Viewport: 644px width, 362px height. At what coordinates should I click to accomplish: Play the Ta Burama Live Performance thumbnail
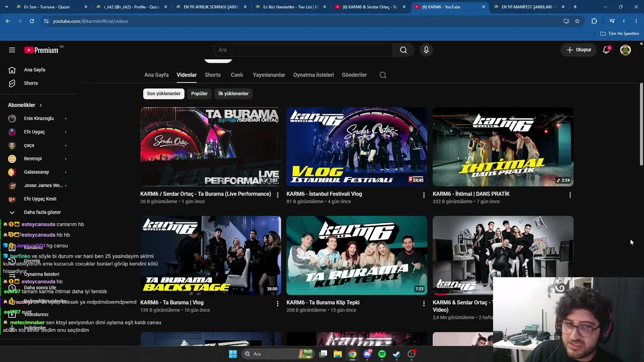coord(211,147)
